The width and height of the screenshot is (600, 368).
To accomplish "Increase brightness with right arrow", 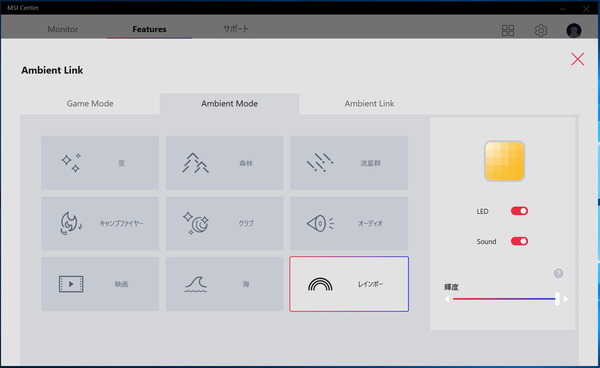I will pyautogui.click(x=566, y=299).
